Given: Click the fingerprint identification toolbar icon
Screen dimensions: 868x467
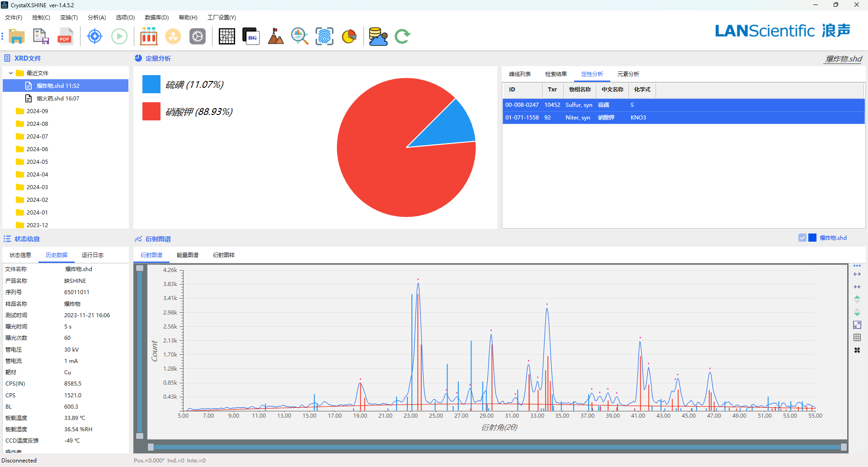Looking at the screenshot, I should [x=324, y=37].
